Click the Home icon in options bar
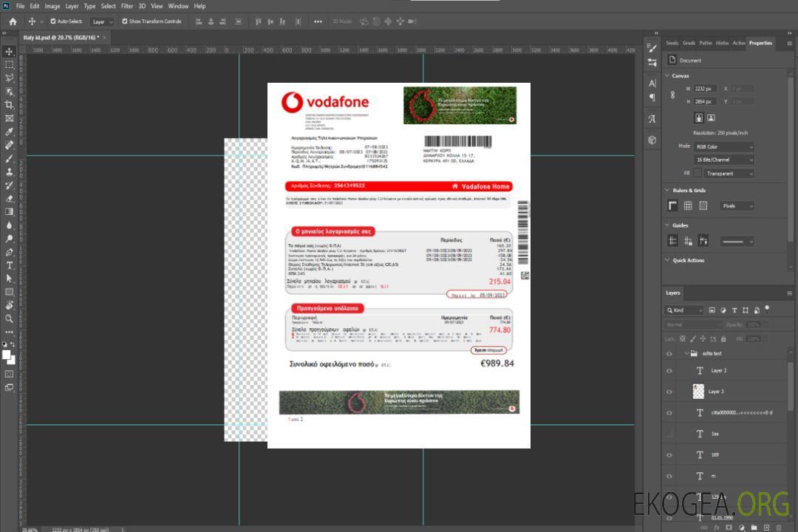The image size is (798, 532). tap(13, 21)
